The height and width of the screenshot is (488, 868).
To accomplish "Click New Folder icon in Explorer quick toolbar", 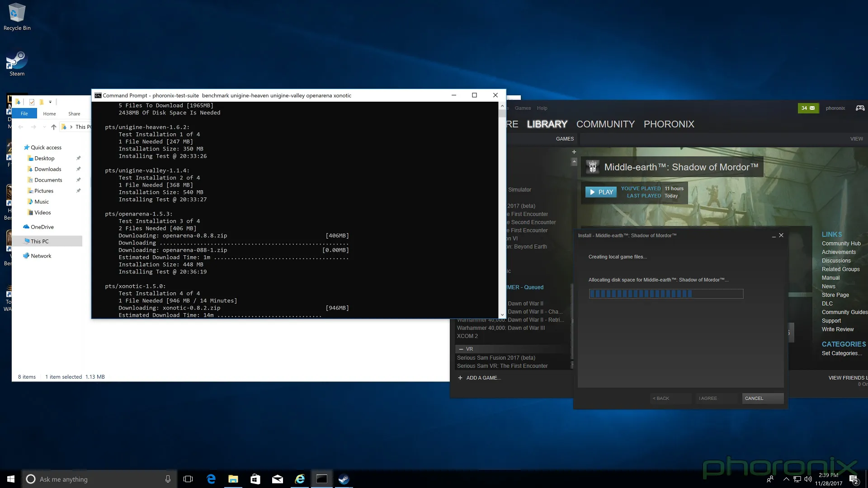I will 41,102.
